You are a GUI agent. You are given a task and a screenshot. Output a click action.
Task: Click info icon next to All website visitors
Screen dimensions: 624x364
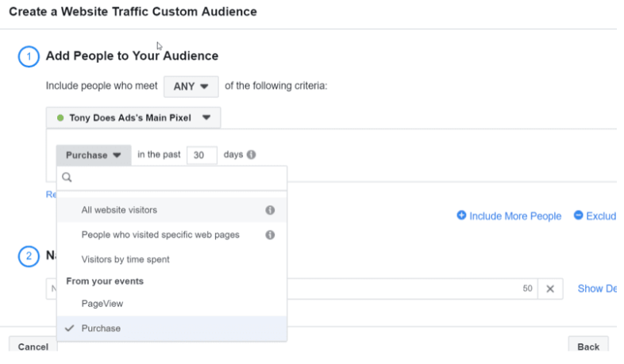point(270,210)
